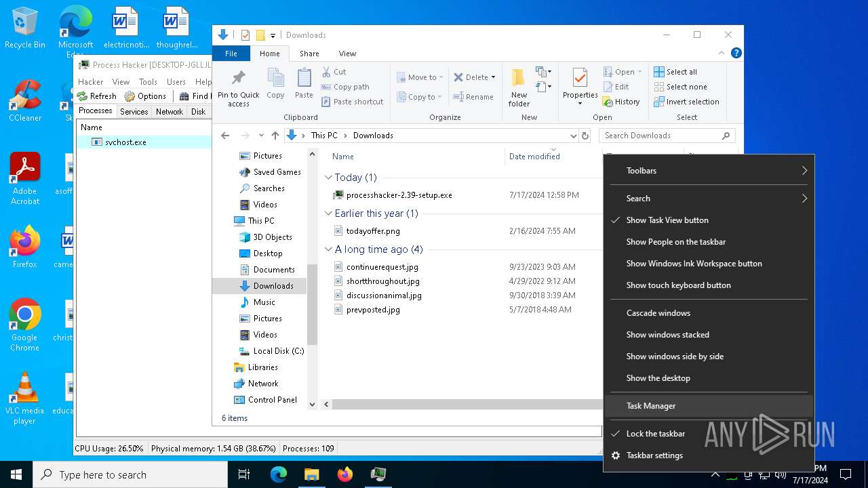Expand the Search submenu
Image resolution: width=868 pixels, height=488 pixels.
point(709,199)
